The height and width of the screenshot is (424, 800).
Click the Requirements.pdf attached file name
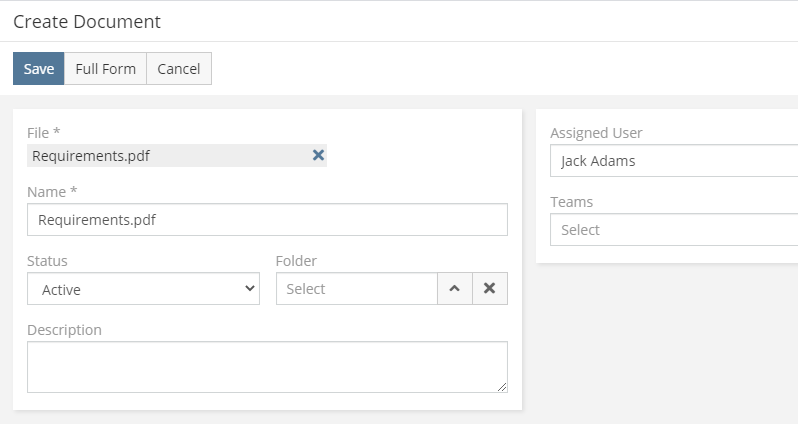pyautogui.click(x=91, y=156)
